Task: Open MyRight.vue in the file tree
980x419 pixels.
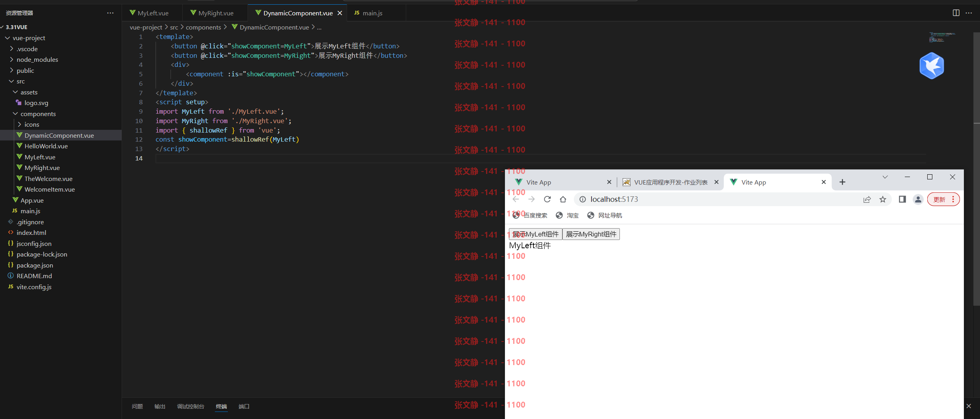Action: 61,168
